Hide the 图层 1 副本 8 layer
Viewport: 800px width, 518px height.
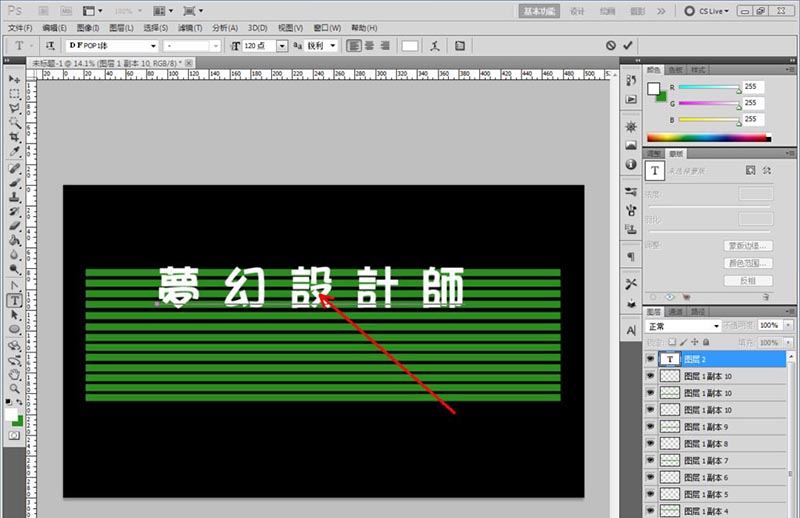651,443
